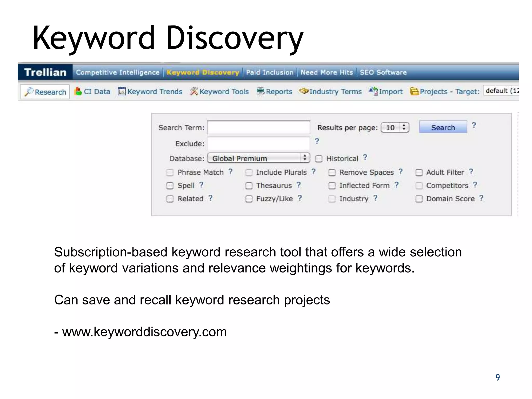
Task: Open help icon for Inflected Form
Action: [396, 185]
